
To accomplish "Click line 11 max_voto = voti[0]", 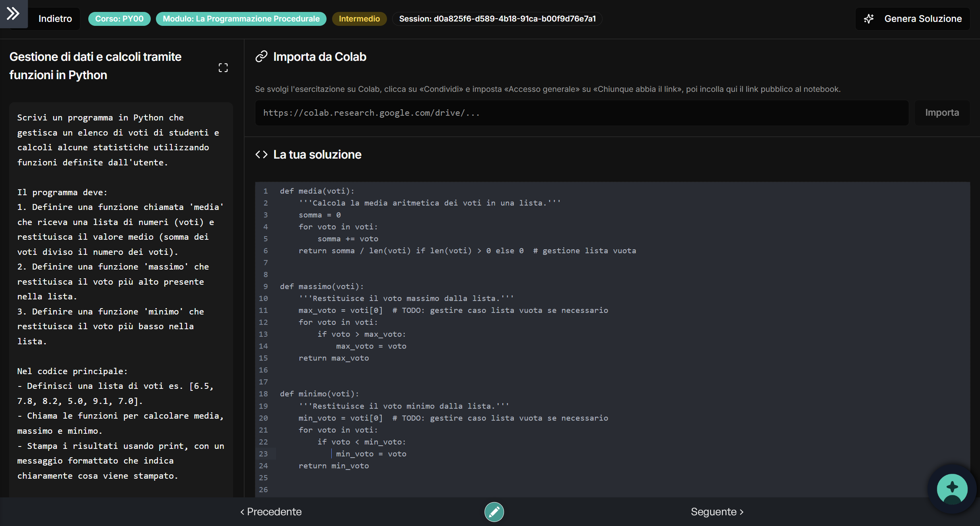I will pos(453,311).
